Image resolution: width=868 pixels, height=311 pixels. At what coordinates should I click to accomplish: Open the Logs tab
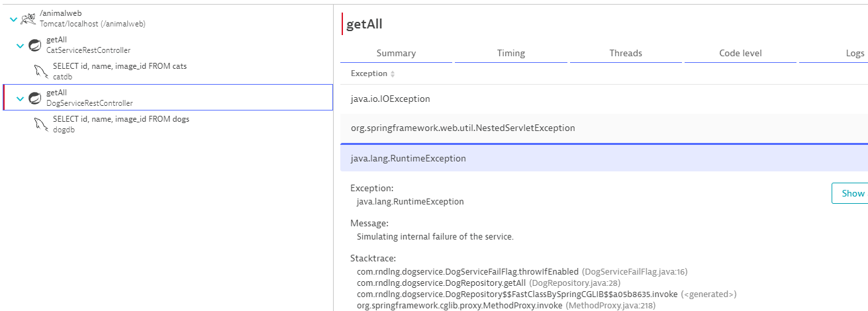[854, 54]
